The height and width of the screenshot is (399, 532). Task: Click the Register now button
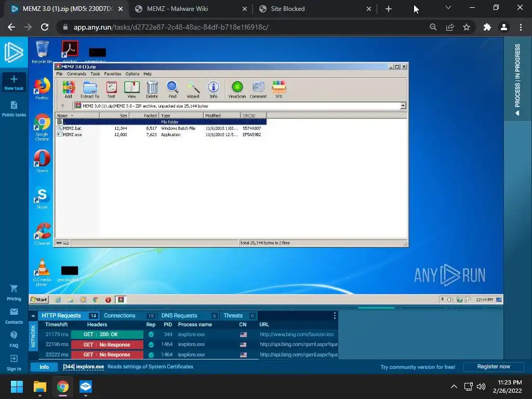[494, 367]
